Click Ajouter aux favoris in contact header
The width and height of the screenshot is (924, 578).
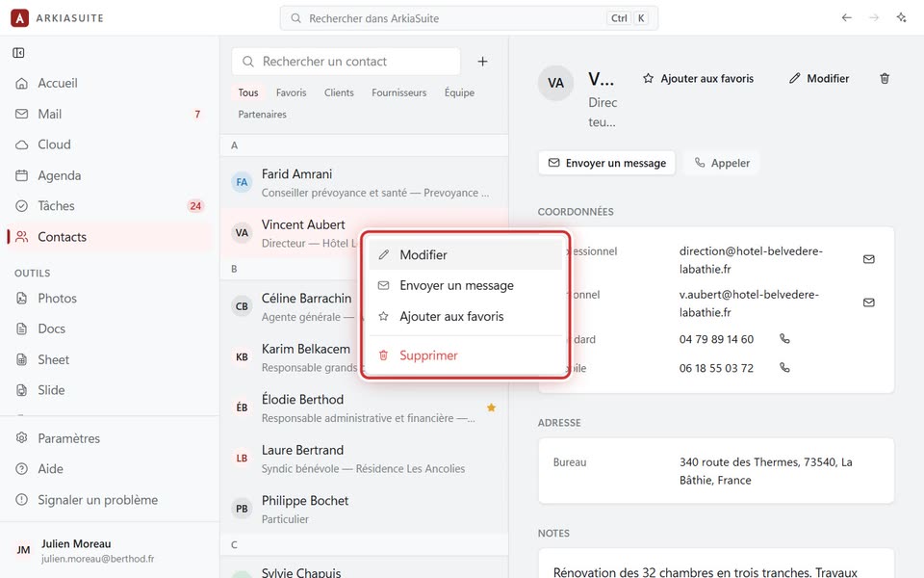click(x=699, y=78)
